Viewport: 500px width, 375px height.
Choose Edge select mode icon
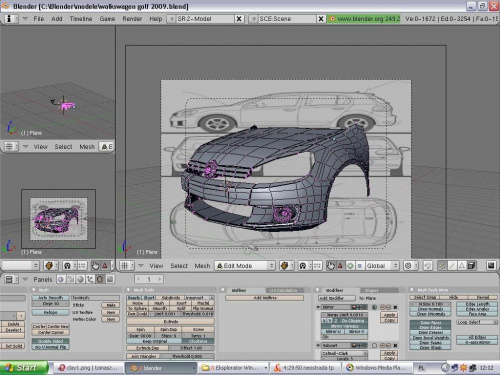point(452,266)
